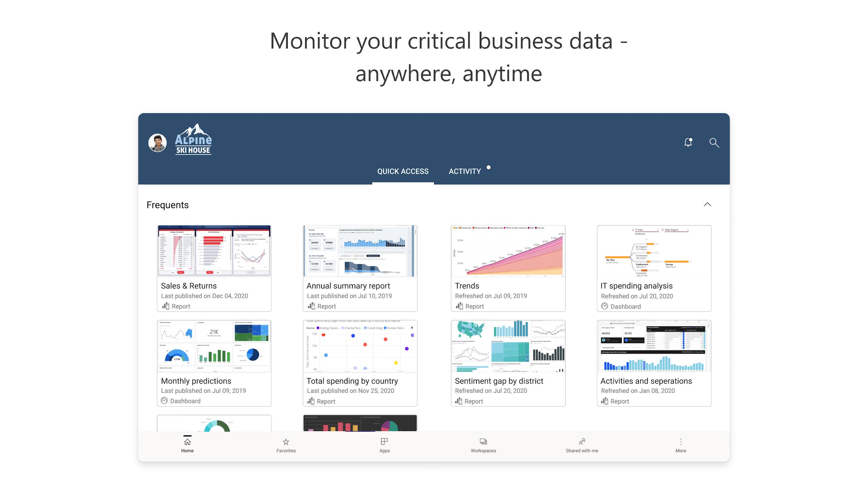Viewport: 868px width, 488px height.
Task: Collapse the Frequents section
Action: click(708, 205)
